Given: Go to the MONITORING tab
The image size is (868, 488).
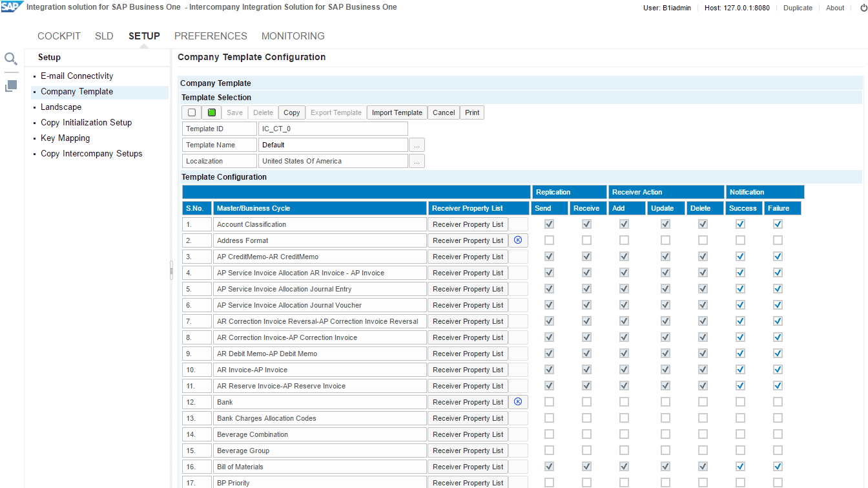Looking at the screenshot, I should (293, 36).
